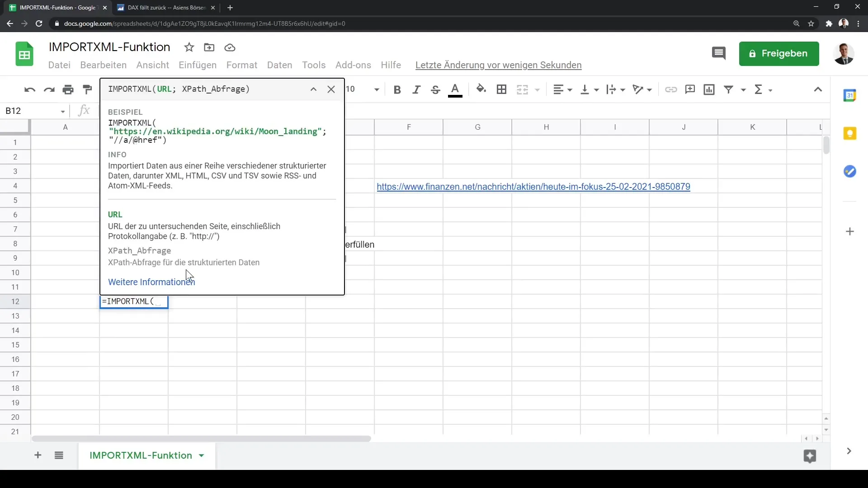Select the italic formatting icon
Viewport: 868px width, 488px height.
point(416,89)
